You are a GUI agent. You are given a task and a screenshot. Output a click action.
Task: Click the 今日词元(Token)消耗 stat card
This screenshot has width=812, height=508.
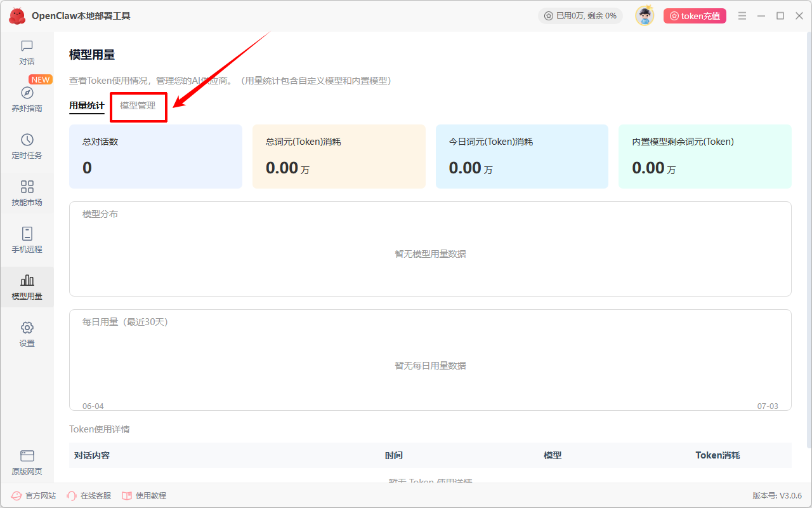tap(522, 156)
